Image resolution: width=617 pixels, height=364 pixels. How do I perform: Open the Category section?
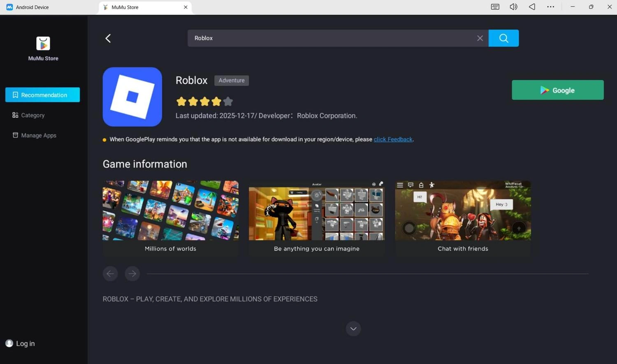click(x=32, y=115)
